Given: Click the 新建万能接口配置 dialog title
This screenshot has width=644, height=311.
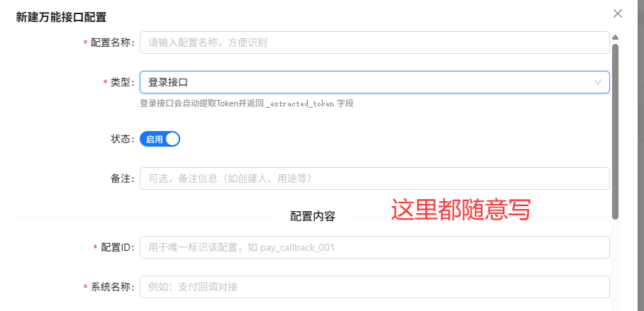Looking at the screenshot, I should (x=67, y=16).
